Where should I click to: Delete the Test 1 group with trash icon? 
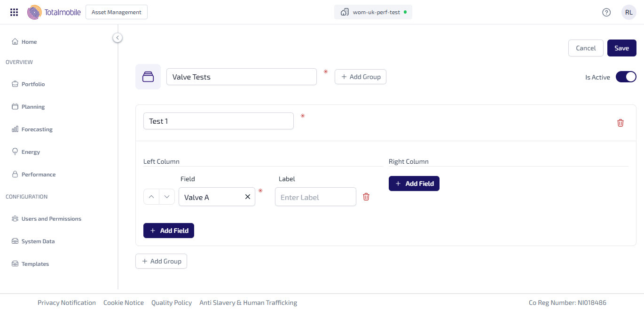620,123
